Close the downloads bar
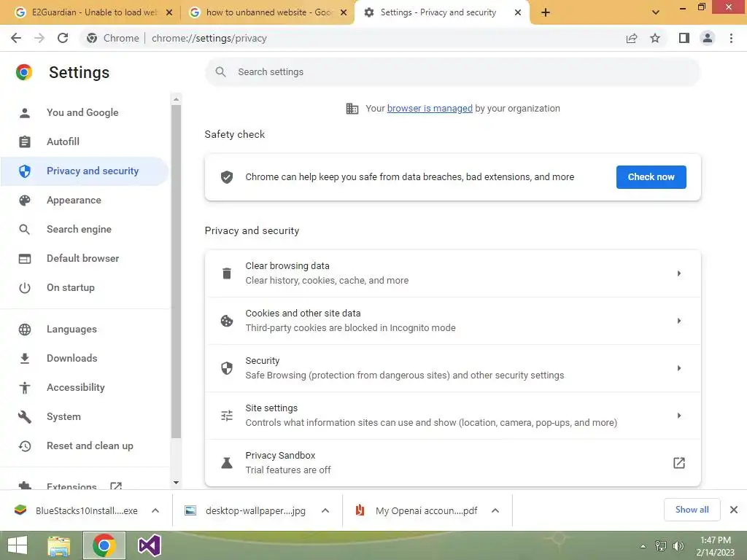Viewport: 747px width, 560px height. point(734,510)
